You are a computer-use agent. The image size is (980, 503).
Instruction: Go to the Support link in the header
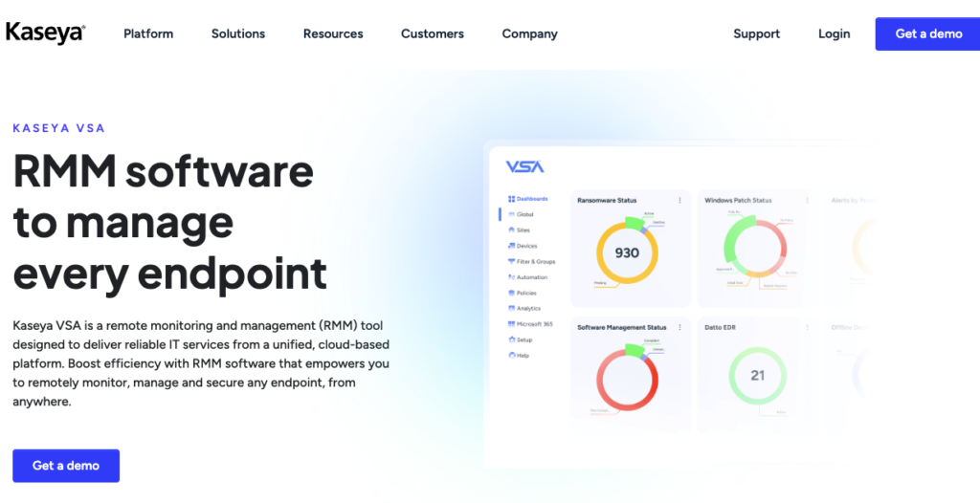756,33
